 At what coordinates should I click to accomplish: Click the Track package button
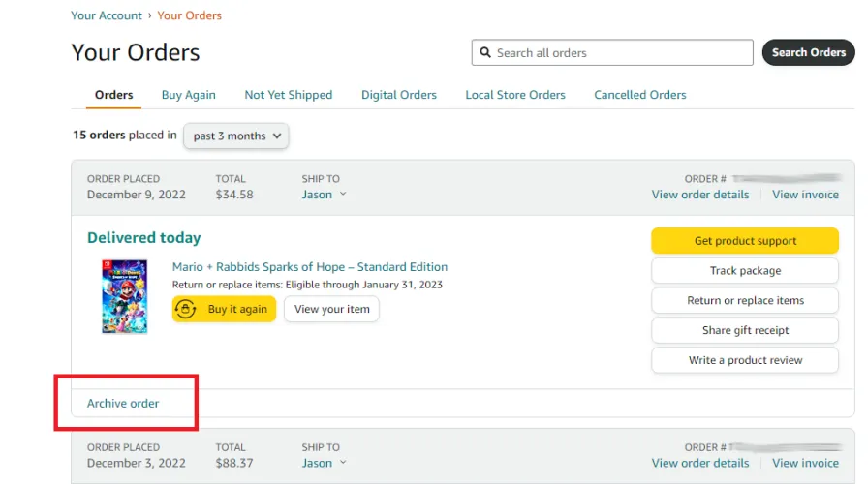pyautogui.click(x=744, y=271)
